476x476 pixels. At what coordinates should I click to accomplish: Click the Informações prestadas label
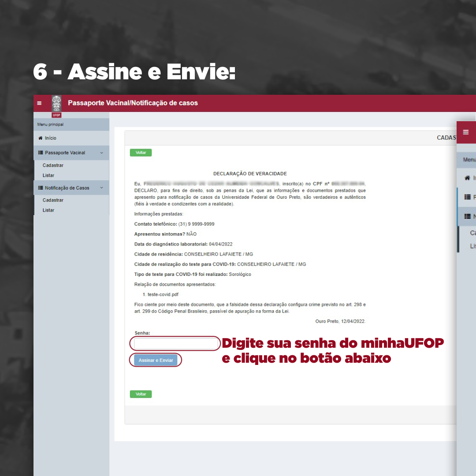click(x=159, y=214)
